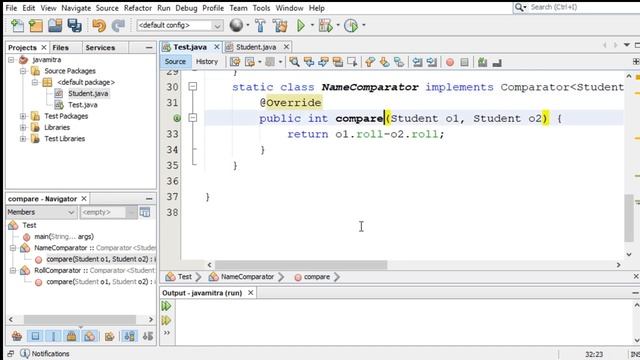Viewport: 640px width, 360px height.
Task: Click the Debug Project icon
Action: tap(325, 25)
